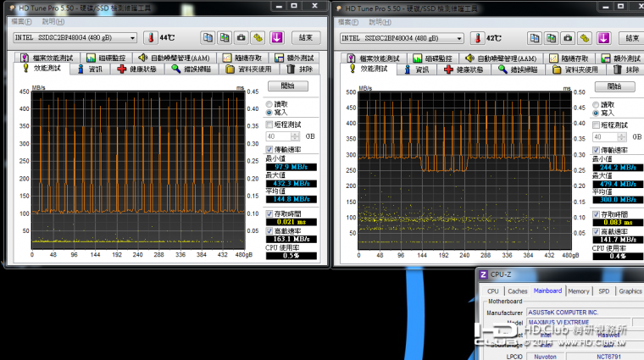Image resolution: width=644 pixels, height=360 pixels.
Task: Click camera icon in right HD Tune toolbar
Action: (x=568, y=38)
